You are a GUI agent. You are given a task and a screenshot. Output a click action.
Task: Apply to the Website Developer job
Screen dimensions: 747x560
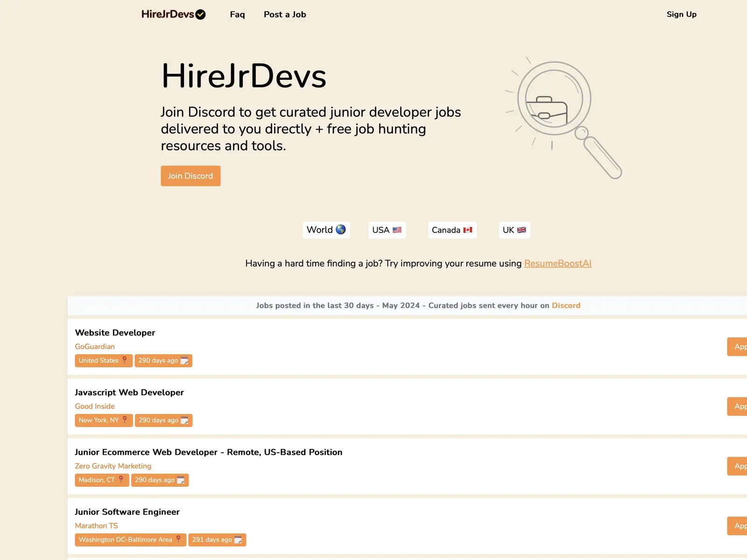(738, 347)
